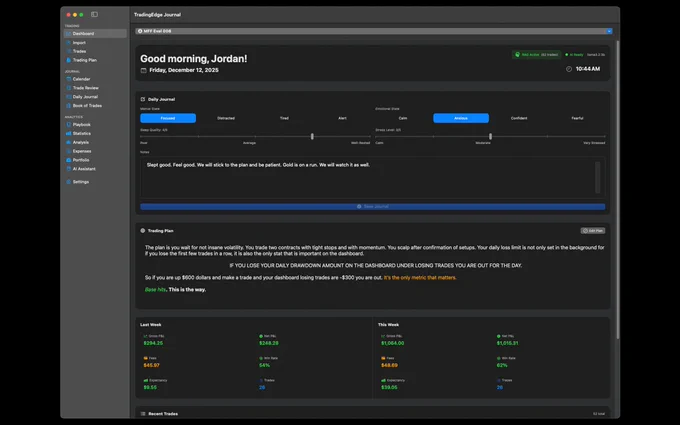Click the dropdown arrow on the account selector

609,31
